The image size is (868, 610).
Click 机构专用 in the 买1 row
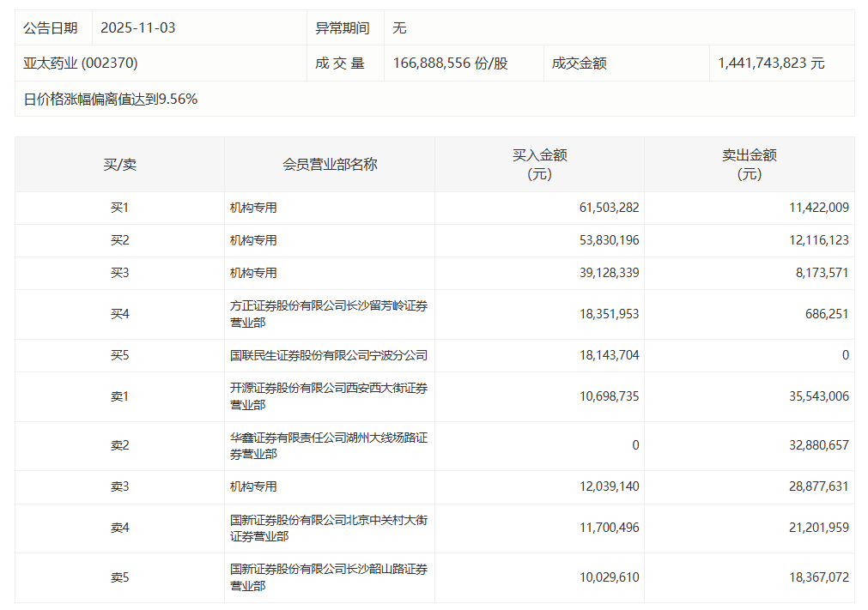coord(253,208)
